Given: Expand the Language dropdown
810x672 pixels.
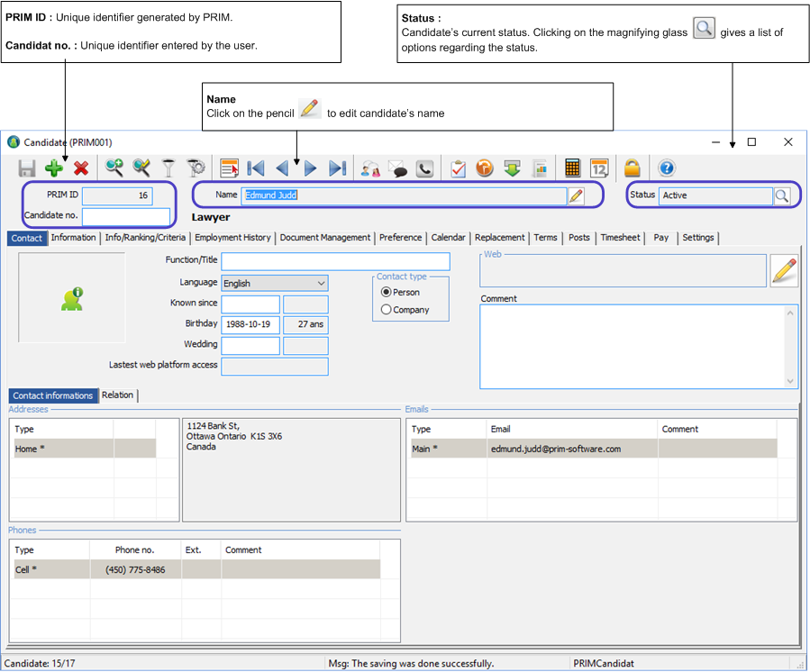Looking at the screenshot, I should point(321,283).
